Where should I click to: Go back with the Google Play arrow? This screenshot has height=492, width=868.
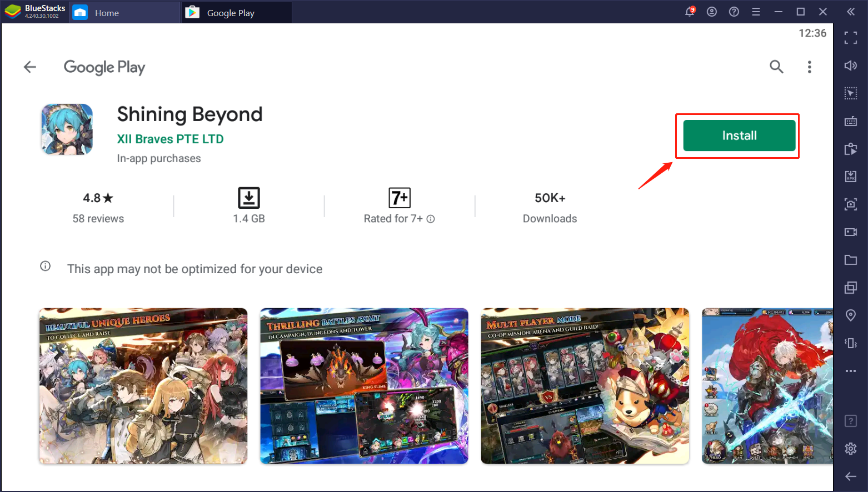[x=30, y=67]
